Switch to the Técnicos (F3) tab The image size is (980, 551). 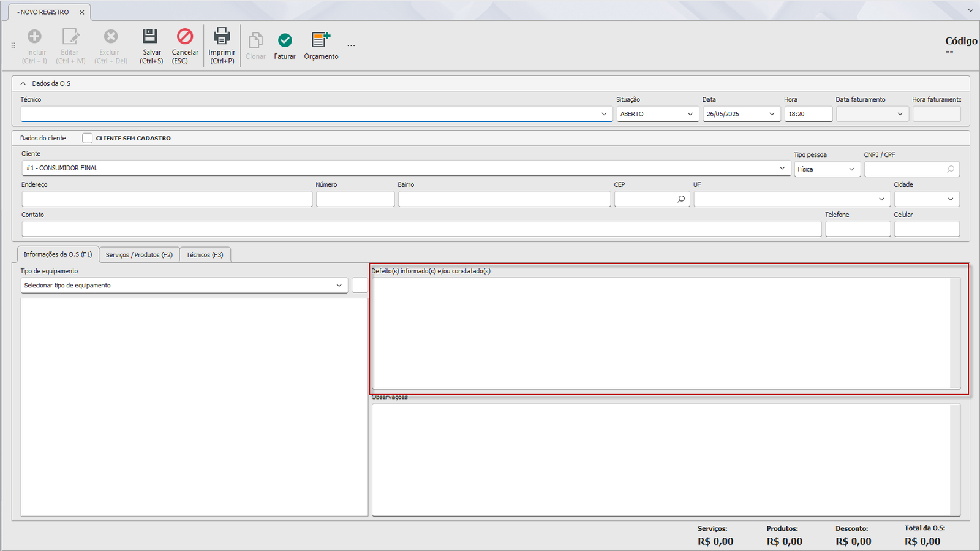click(x=205, y=255)
